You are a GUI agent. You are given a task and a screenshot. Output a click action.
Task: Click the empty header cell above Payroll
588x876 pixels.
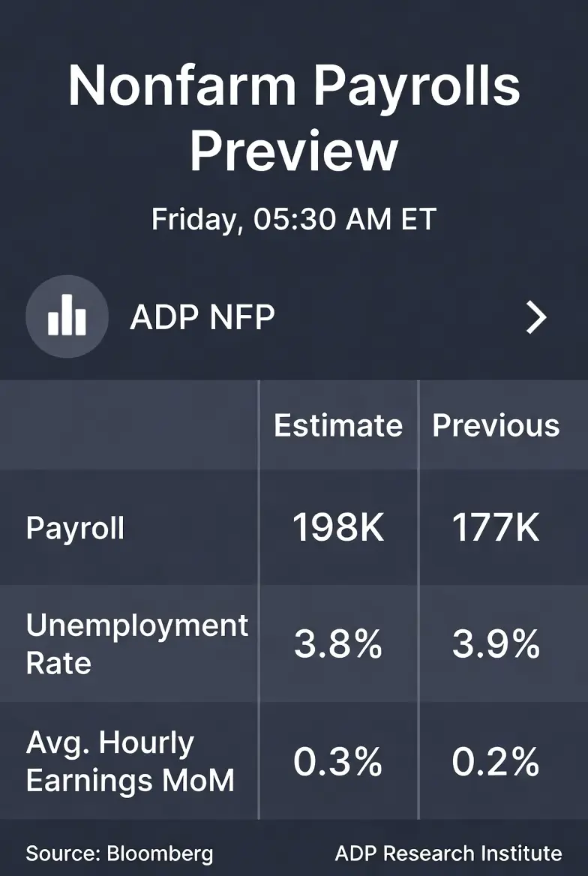click(129, 425)
